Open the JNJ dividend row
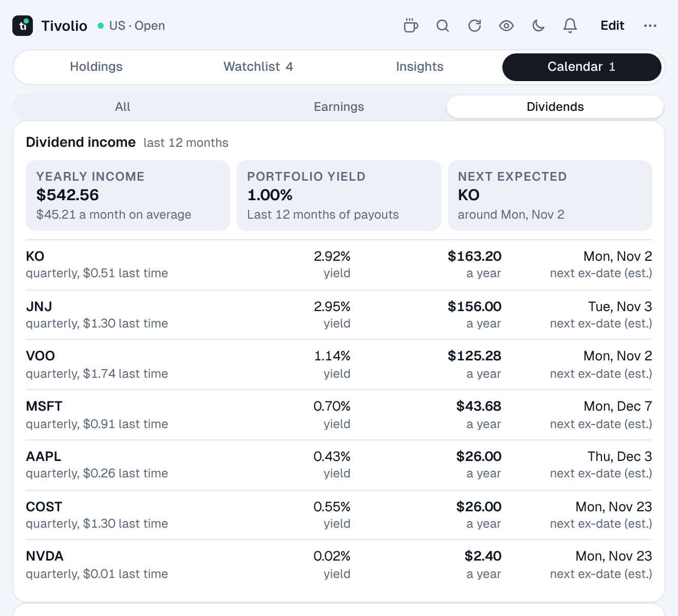The image size is (678, 616). pos(339,315)
